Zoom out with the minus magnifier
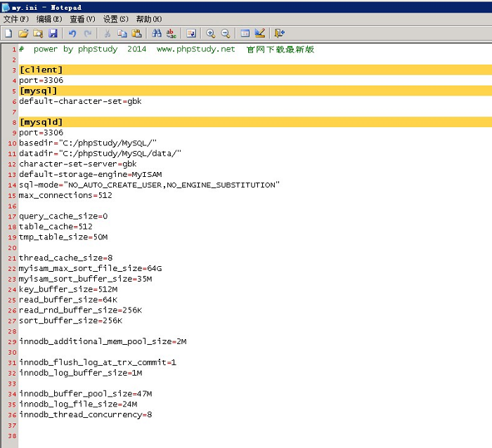Viewport: 492px width, 448px height. pyautogui.click(x=226, y=33)
